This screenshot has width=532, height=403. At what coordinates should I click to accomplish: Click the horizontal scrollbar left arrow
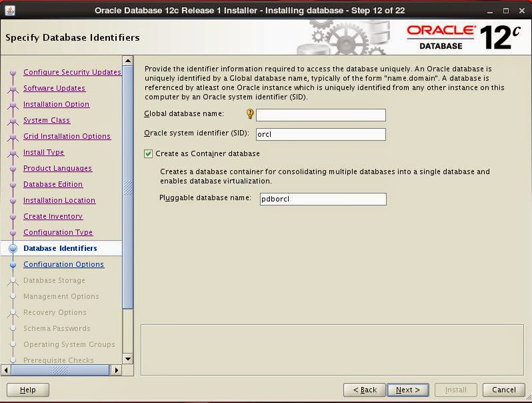[x=6, y=370]
